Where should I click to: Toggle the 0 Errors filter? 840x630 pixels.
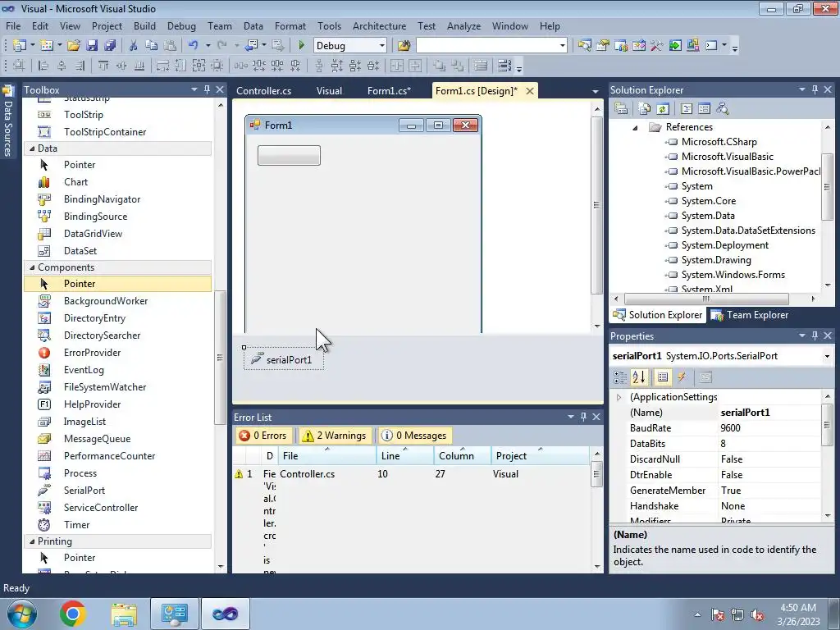pos(263,436)
